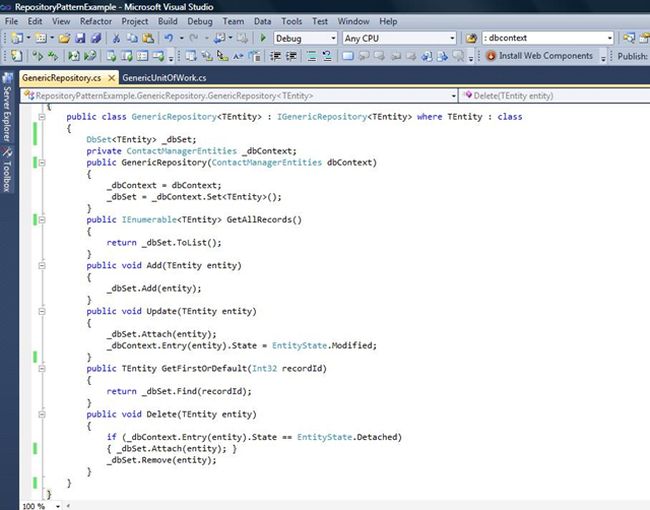Image resolution: width=650 pixels, height=510 pixels.
Task: Click the Save icon in toolbar
Action: tap(78, 38)
